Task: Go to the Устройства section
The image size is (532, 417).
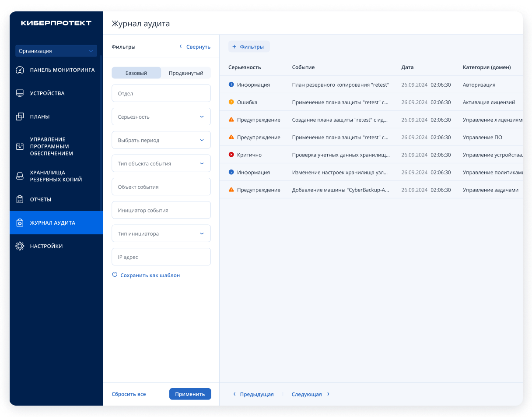Action: (x=56, y=93)
